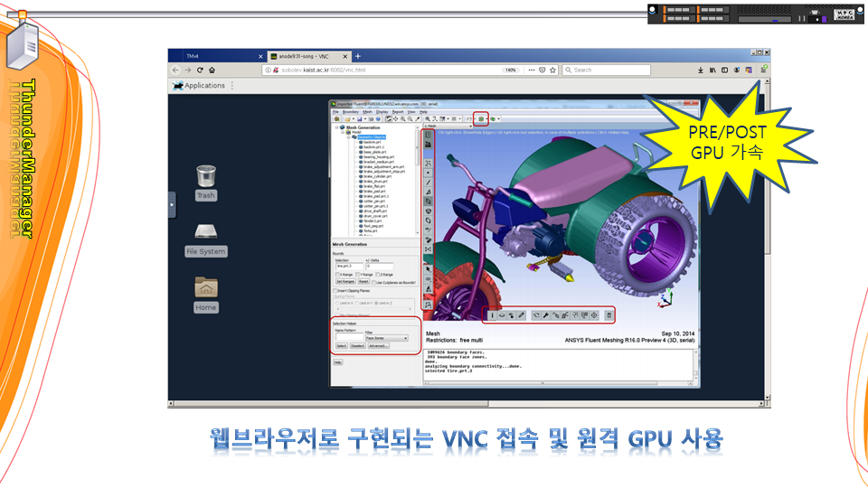The width and height of the screenshot is (868, 488).
Task: Open the Boundary menu in Fluent
Action: 351,112
